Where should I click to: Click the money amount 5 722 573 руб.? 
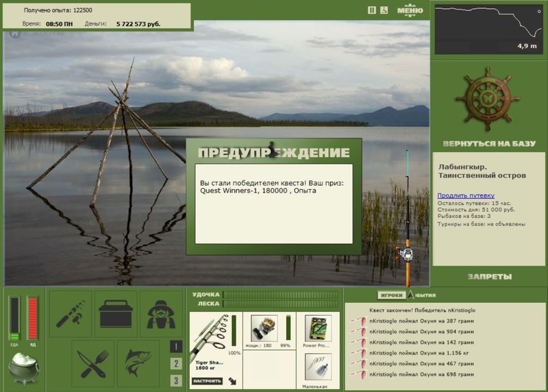coord(138,24)
